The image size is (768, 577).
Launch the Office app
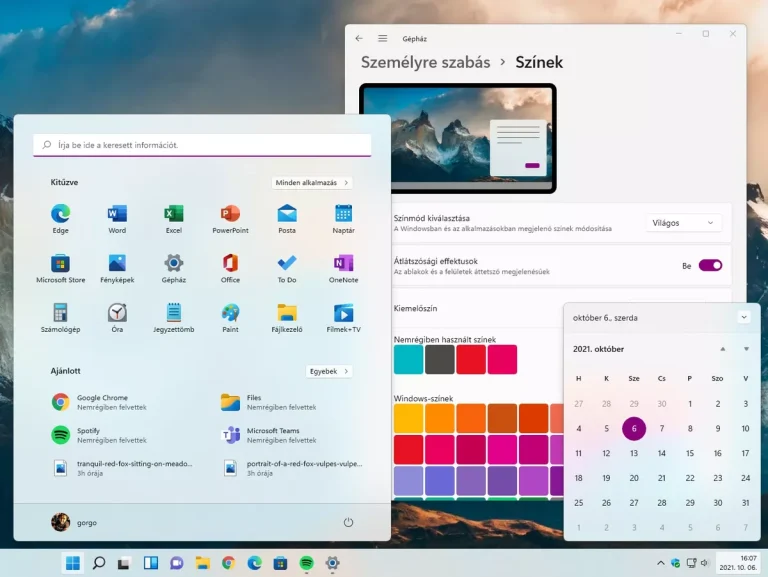(230, 268)
